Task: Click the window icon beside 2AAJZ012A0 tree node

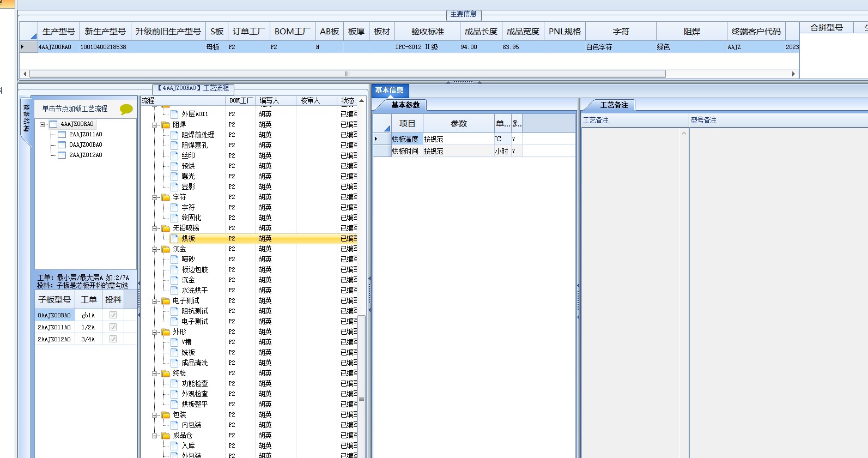Action: click(62, 155)
